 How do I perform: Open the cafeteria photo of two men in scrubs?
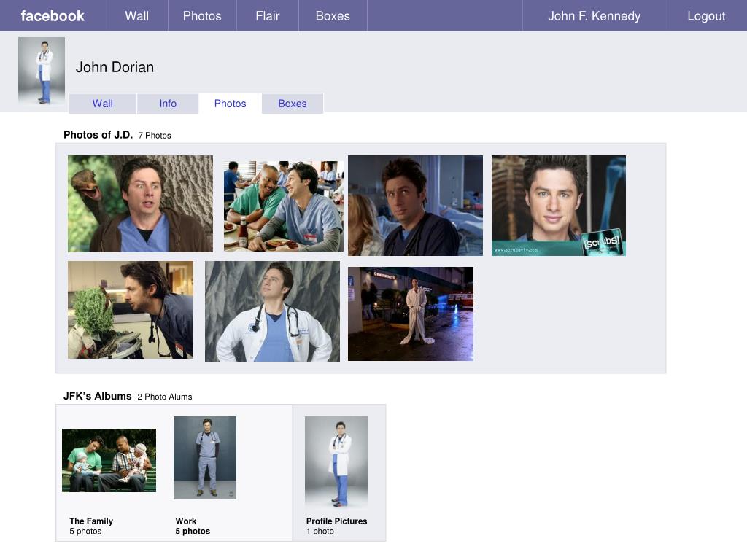point(284,206)
